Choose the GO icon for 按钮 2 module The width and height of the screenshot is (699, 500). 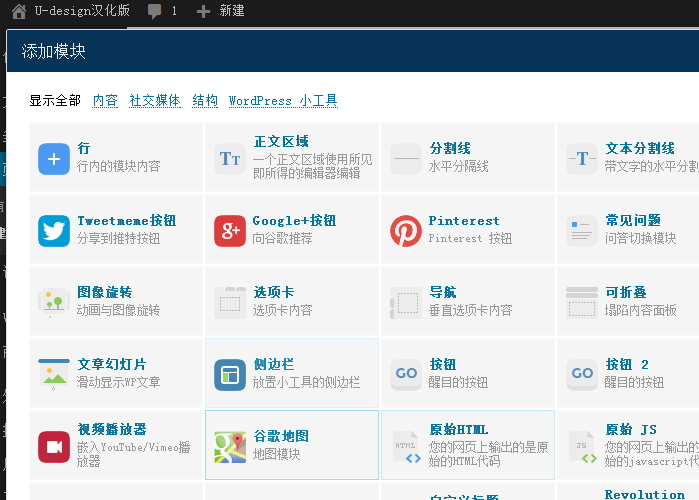pos(582,375)
